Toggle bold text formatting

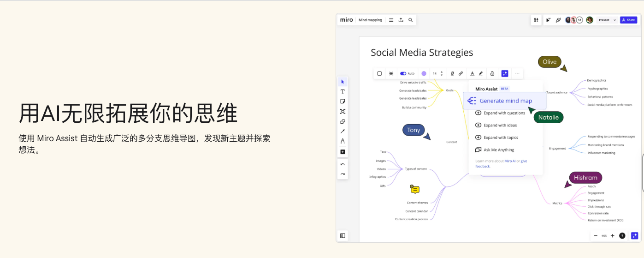(452, 73)
